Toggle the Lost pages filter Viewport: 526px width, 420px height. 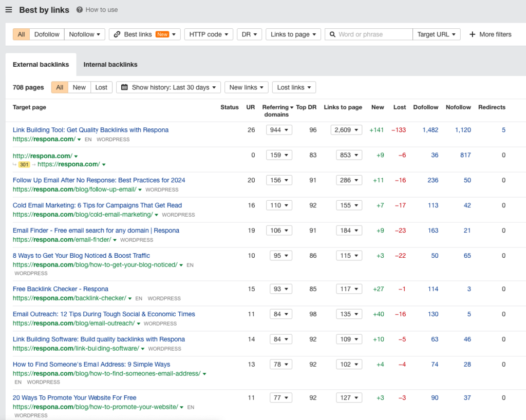101,87
